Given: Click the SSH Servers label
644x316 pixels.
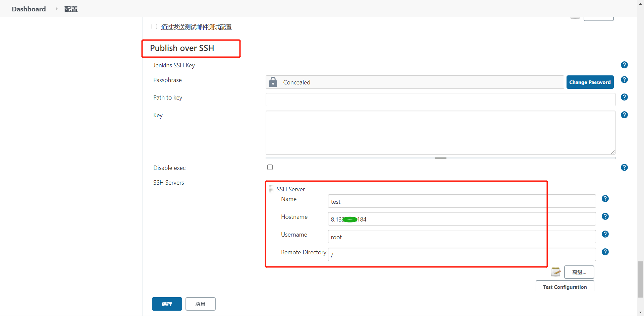Looking at the screenshot, I should coord(169,183).
